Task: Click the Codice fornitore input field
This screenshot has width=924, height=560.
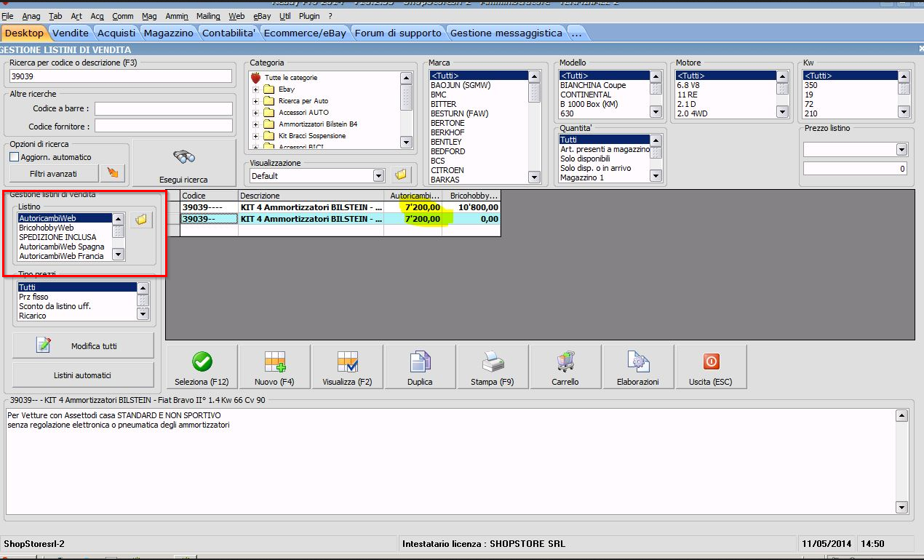Action: 163,126
